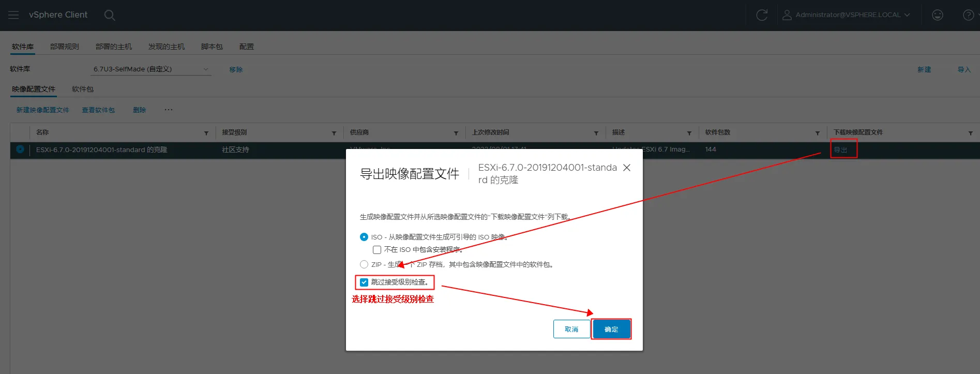This screenshot has width=980, height=374.
Task: Switch to the 部署规则 tab
Action: tap(64, 47)
